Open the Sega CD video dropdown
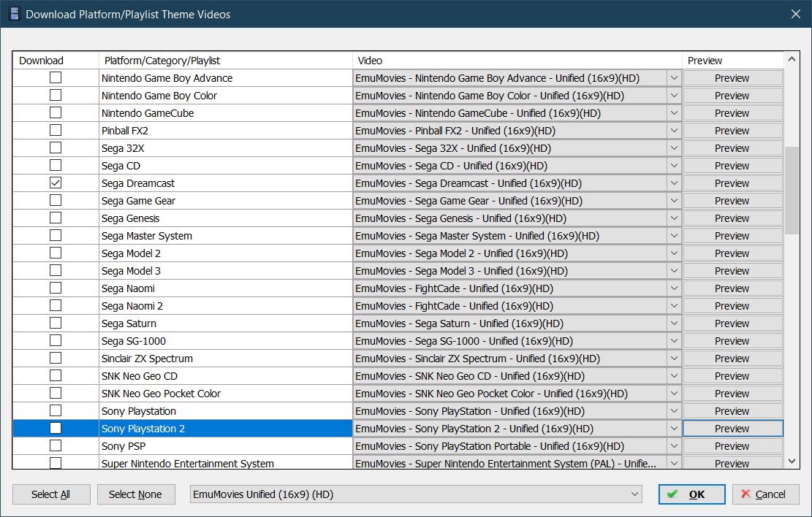 point(674,166)
